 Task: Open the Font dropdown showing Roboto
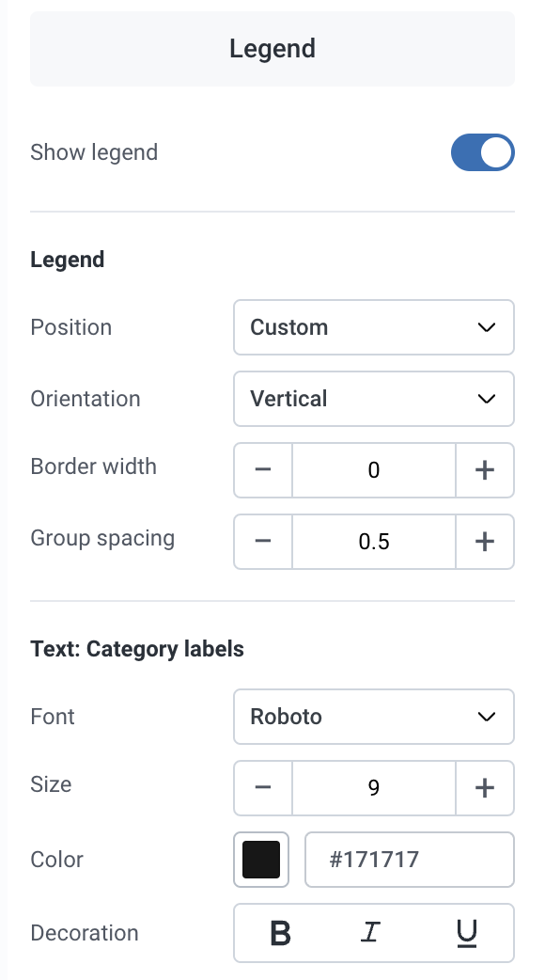[x=373, y=717]
